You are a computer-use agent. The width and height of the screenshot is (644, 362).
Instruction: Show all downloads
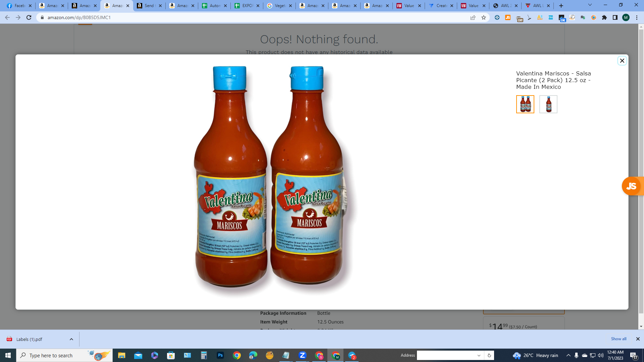click(x=619, y=339)
